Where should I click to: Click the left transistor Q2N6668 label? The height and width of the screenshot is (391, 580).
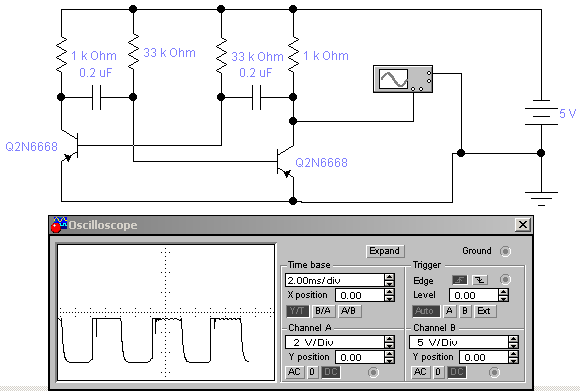(31, 146)
